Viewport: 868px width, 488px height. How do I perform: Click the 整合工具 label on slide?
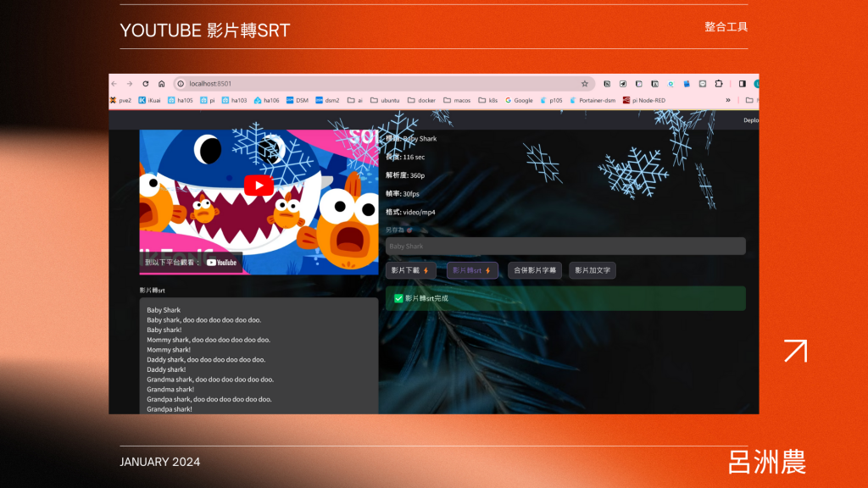(726, 26)
